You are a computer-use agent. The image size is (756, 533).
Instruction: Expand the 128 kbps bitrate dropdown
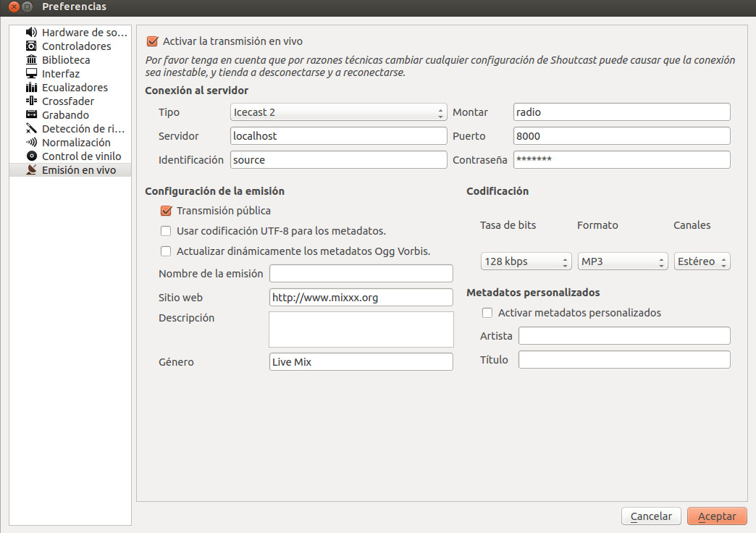tap(526, 261)
